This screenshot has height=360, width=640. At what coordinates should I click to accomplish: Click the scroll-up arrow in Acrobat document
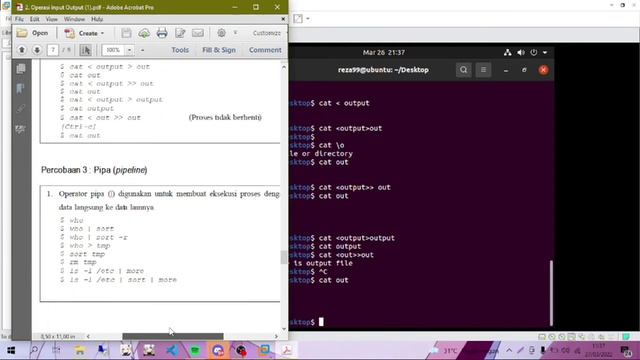click(284, 67)
